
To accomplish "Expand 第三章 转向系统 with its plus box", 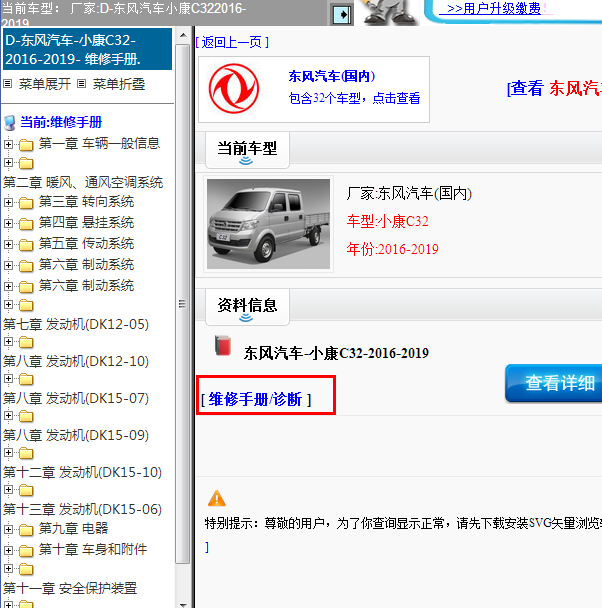I will [x=8, y=202].
